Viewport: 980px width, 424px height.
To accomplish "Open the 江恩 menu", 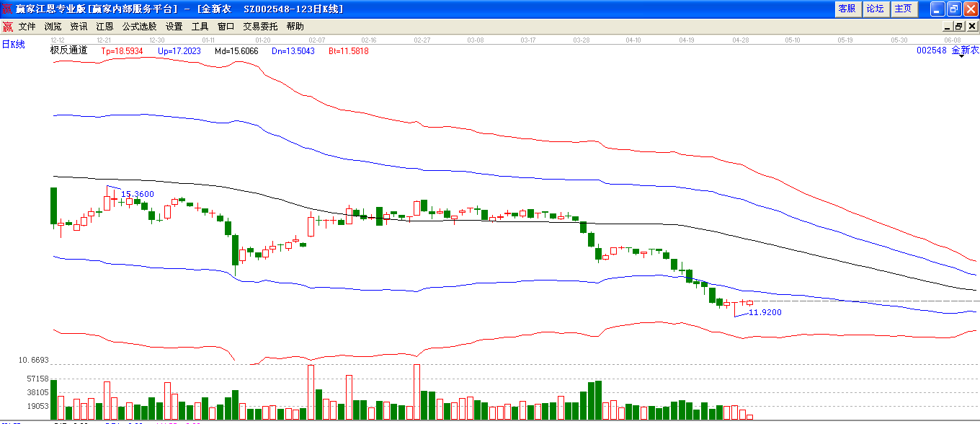I will (104, 26).
